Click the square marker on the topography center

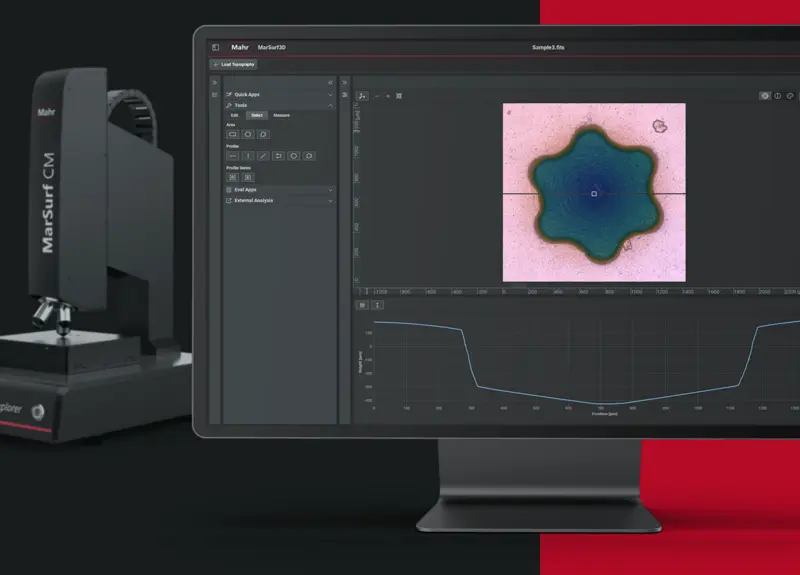[594, 194]
